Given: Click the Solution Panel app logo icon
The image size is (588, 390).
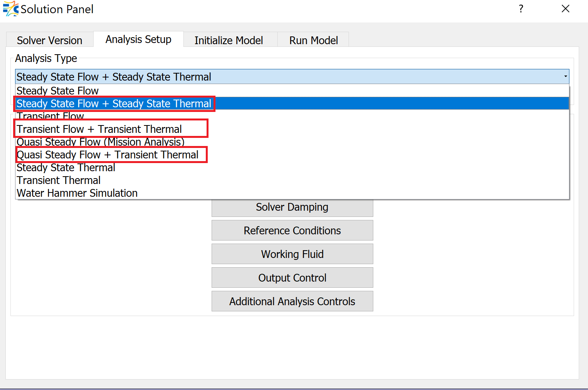Looking at the screenshot, I should point(10,9).
